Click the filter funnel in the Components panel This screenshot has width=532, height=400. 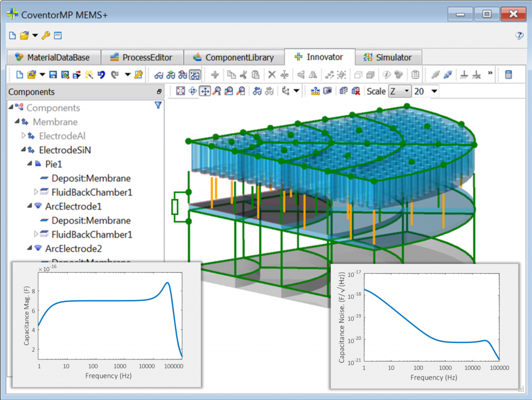tap(158, 105)
